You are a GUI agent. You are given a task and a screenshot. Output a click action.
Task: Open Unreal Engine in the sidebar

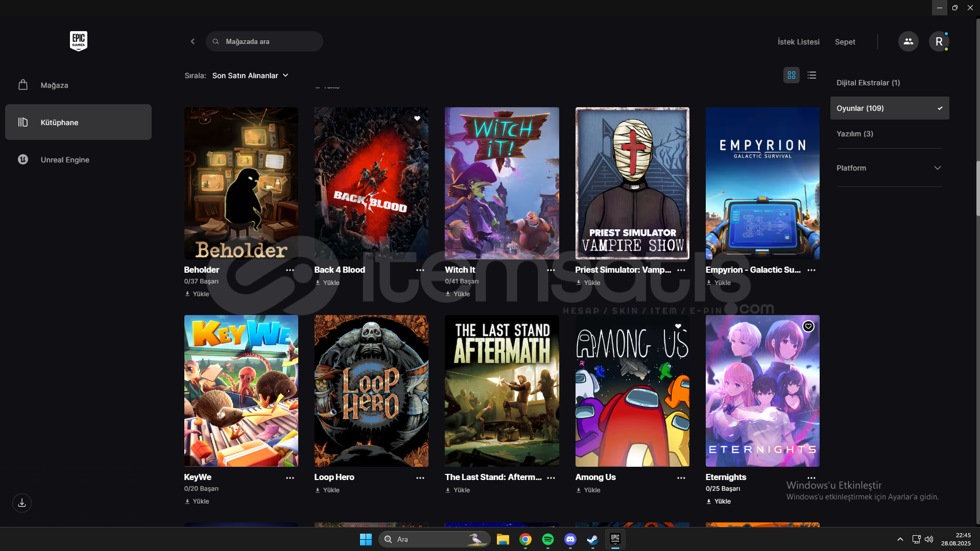(x=78, y=160)
